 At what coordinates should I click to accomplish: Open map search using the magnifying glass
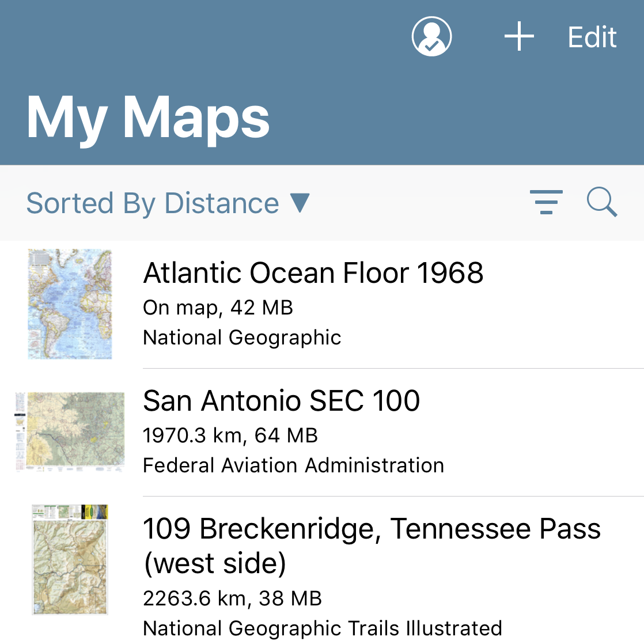pyautogui.click(x=601, y=203)
